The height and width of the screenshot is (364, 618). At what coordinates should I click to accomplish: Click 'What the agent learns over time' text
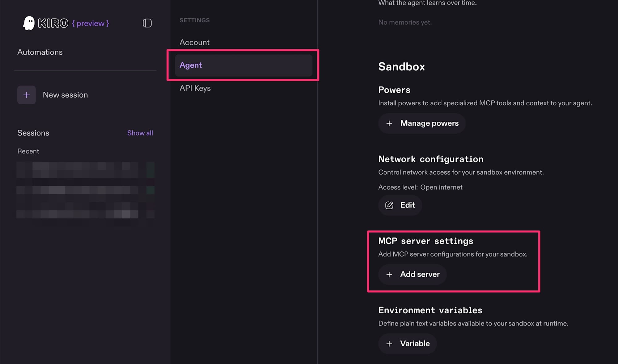[427, 3]
